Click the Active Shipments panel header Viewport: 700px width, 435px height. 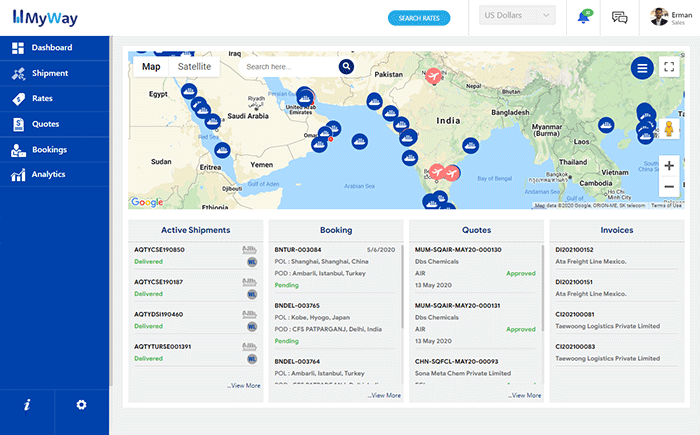pyautogui.click(x=196, y=230)
